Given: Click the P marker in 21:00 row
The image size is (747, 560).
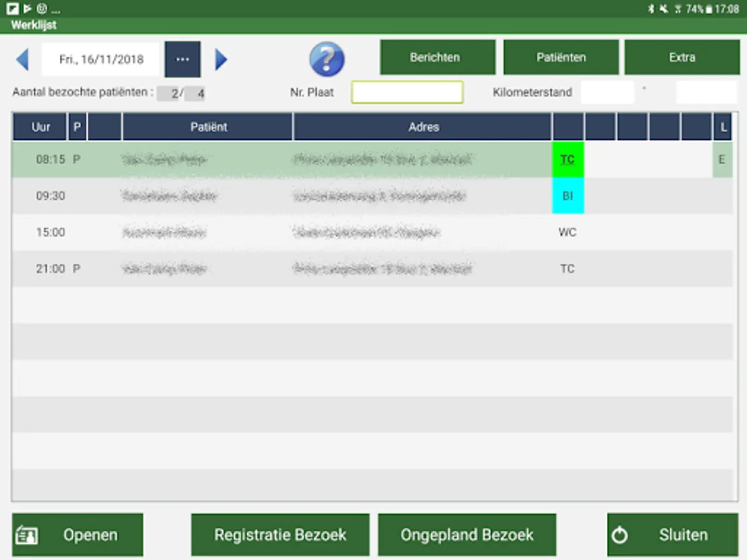Looking at the screenshot, I should click(77, 269).
